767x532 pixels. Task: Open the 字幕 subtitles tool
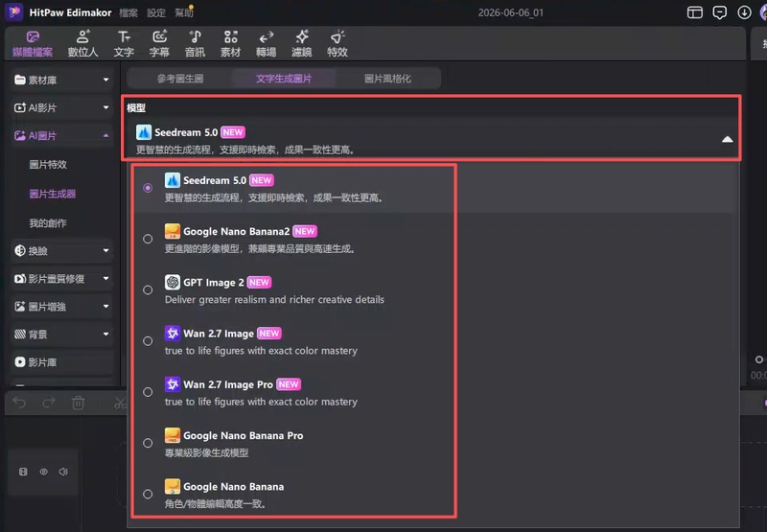point(159,43)
